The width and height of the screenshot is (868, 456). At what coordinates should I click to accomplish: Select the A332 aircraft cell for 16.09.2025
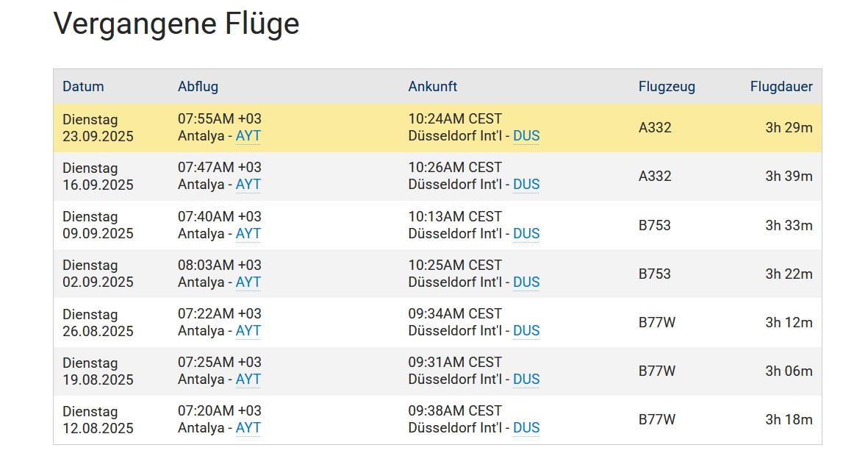pyautogui.click(x=655, y=177)
